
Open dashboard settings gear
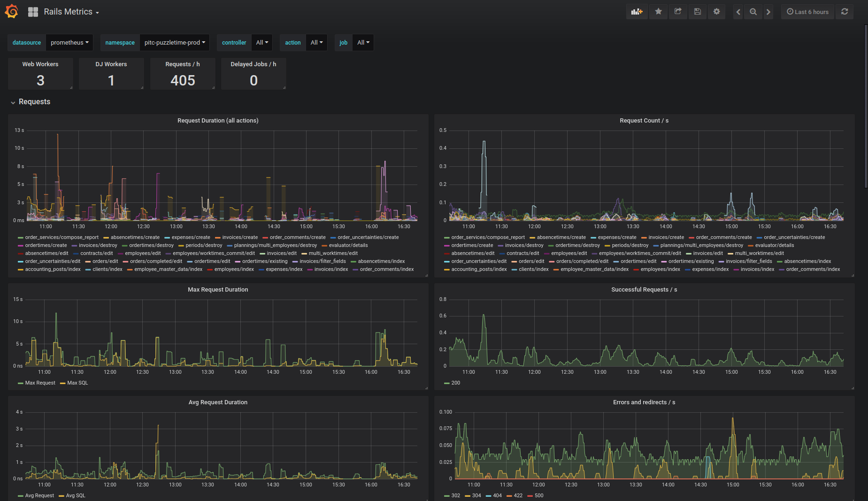click(716, 12)
